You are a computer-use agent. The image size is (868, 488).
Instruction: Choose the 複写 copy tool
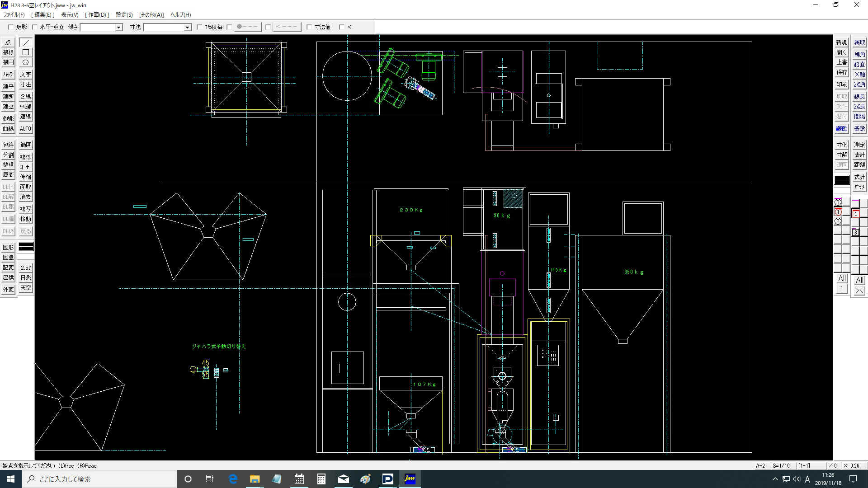point(26,209)
